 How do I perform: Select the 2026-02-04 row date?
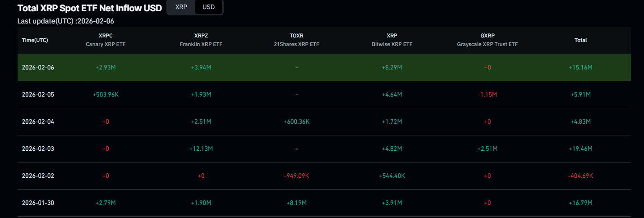click(38, 121)
